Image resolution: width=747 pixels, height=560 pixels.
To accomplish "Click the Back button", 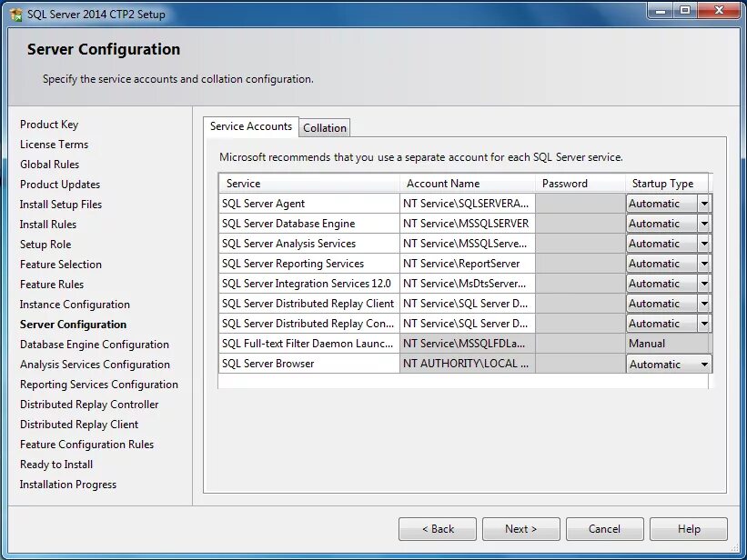I will [x=438, y=529].
